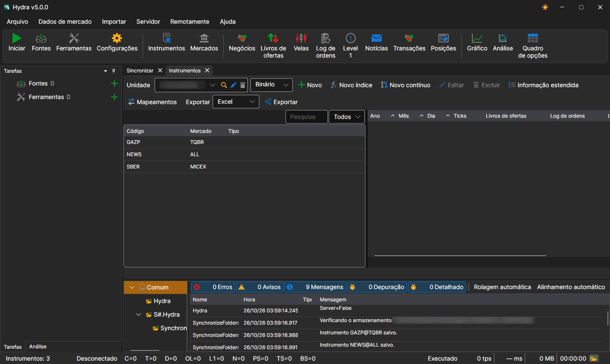
Task: Open the Todos filter dropdown
Action: click(347, 117)
